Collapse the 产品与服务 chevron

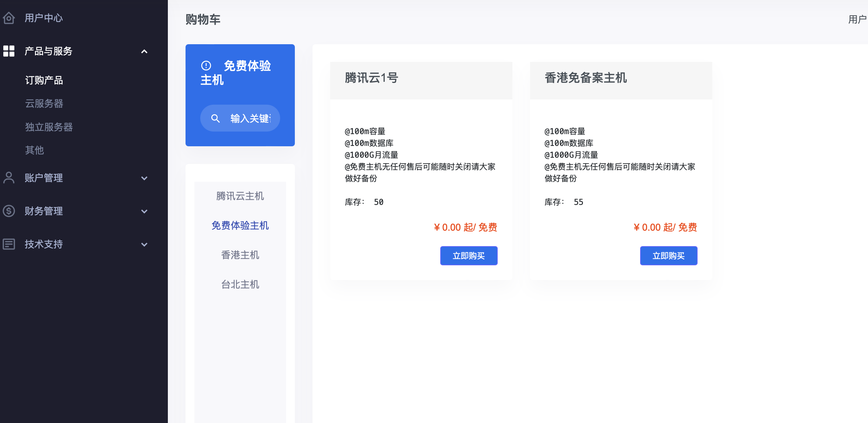click(x=144, y=52)
